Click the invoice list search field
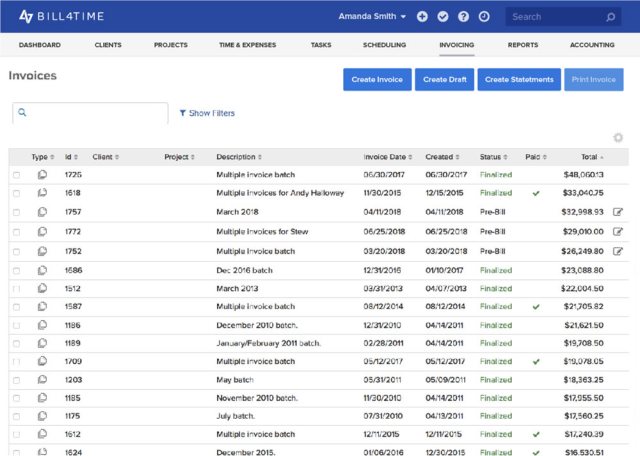640x456 pixels. pos(90,113)
